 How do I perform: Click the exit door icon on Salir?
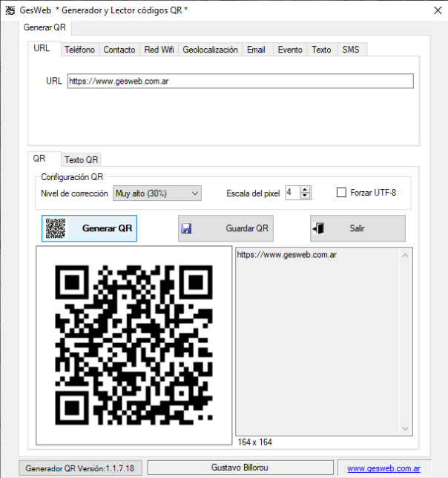(318, 228)
